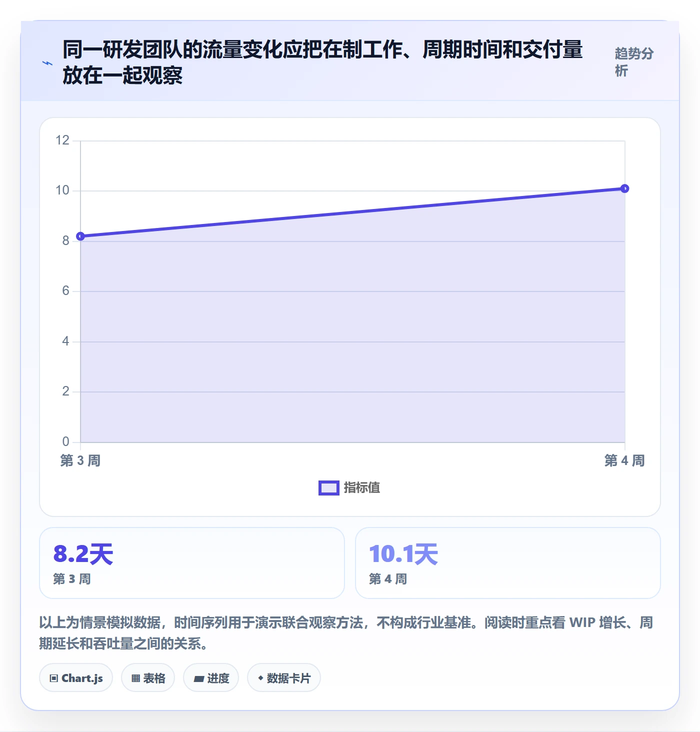Select the Chart.js tag
Screen dimensions: 700x732
tap(76, 678)
